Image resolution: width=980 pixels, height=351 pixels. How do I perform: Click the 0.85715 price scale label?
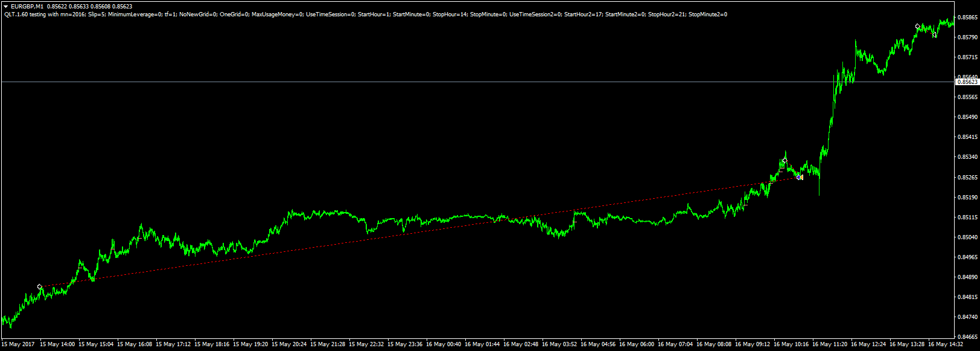tap(968, 57)
